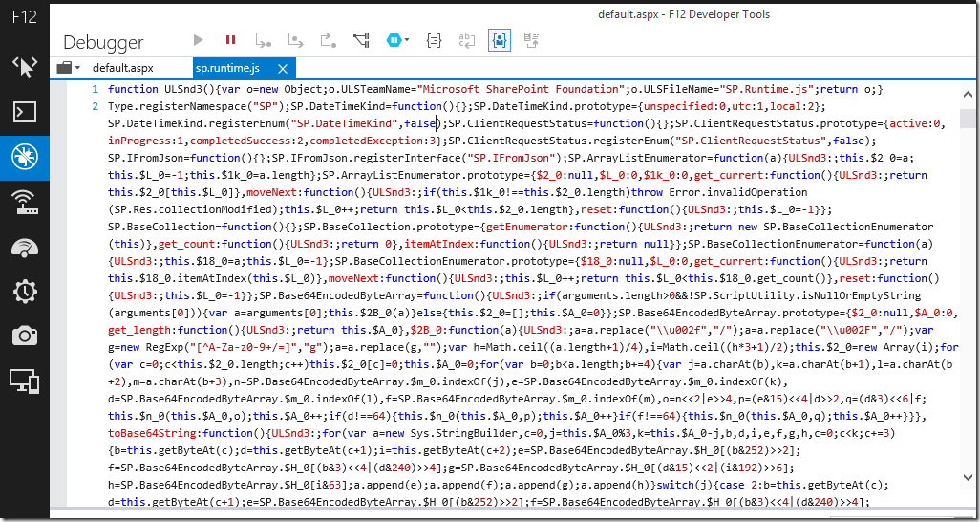
Task: Click the Step into button
Action: coord(264,40)
